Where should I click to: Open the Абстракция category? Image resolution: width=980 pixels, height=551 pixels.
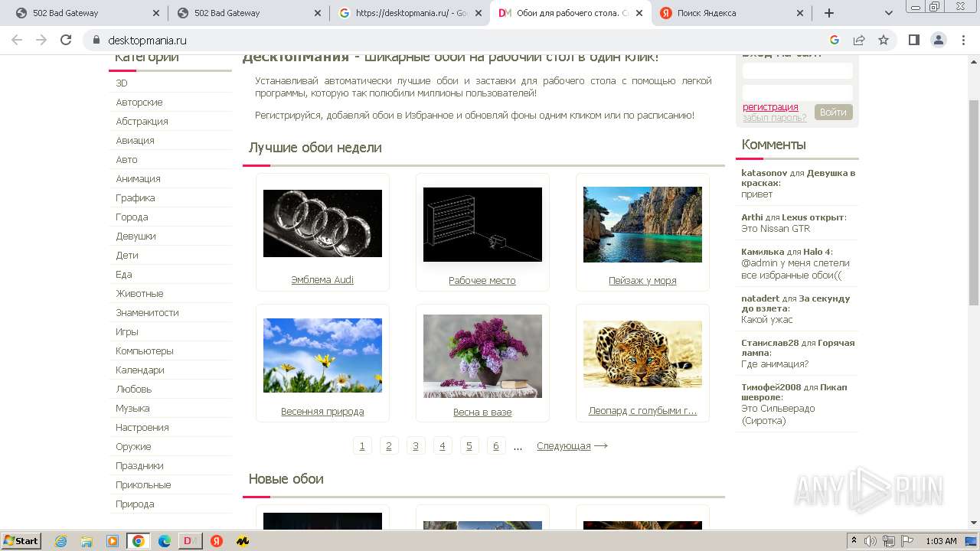pos(142,121)
